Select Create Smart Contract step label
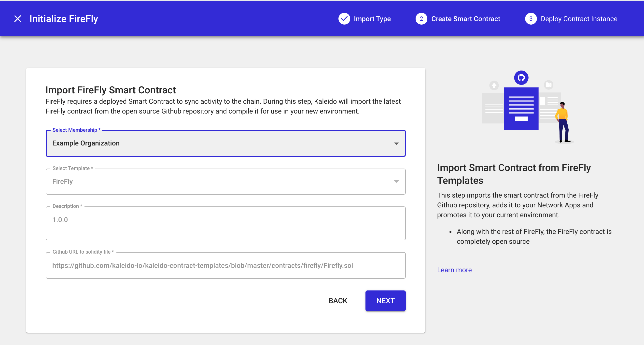The height and width of the screenshot is (345, 644). pyautogui.click(x=465, y=19)
